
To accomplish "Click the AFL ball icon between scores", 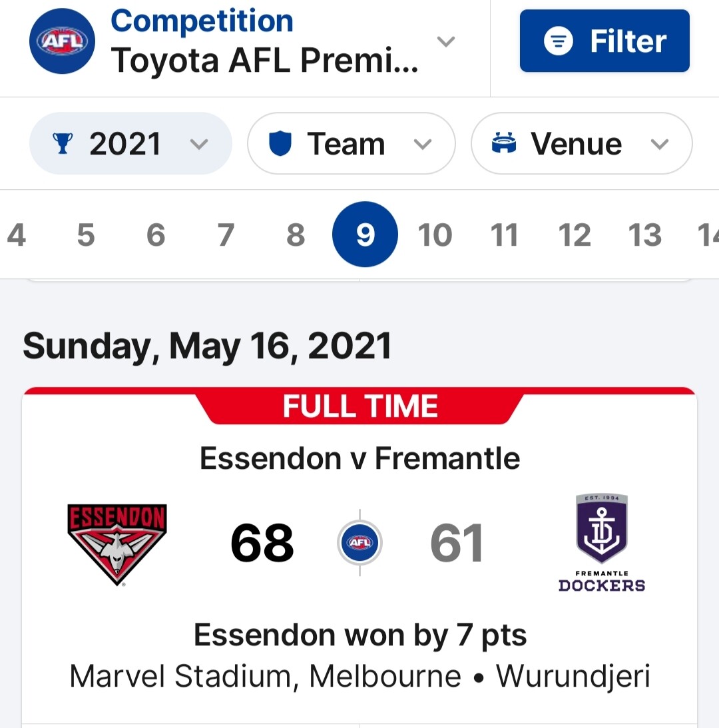I will point(359,544).
